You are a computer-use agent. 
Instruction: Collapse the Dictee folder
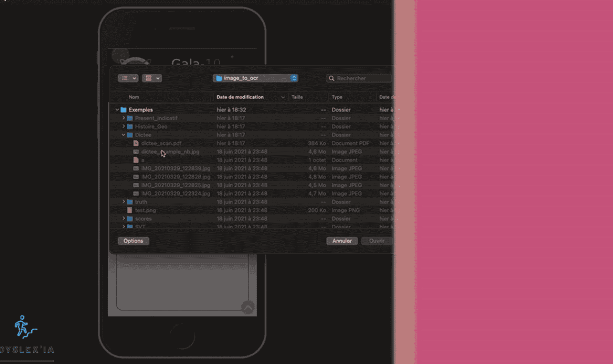pos(124,135)
